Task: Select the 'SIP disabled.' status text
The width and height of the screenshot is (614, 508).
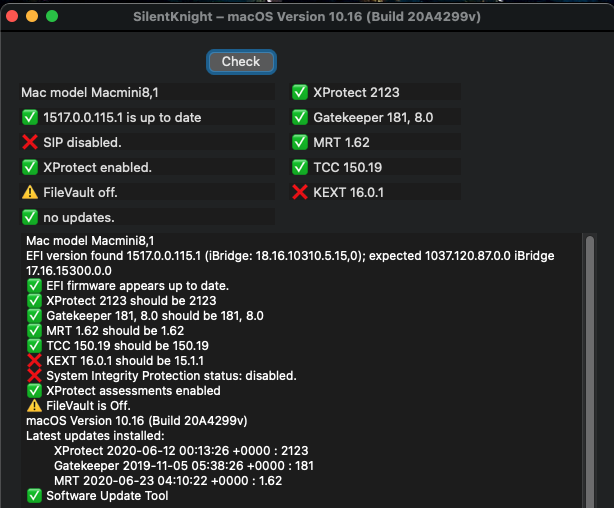Action: 82,143
